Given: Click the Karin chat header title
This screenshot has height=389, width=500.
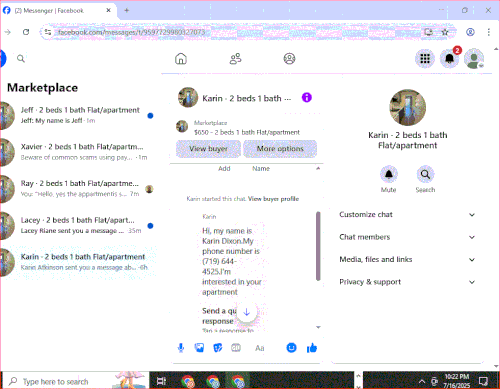Looking at the screenshot, I should [247, 98].
